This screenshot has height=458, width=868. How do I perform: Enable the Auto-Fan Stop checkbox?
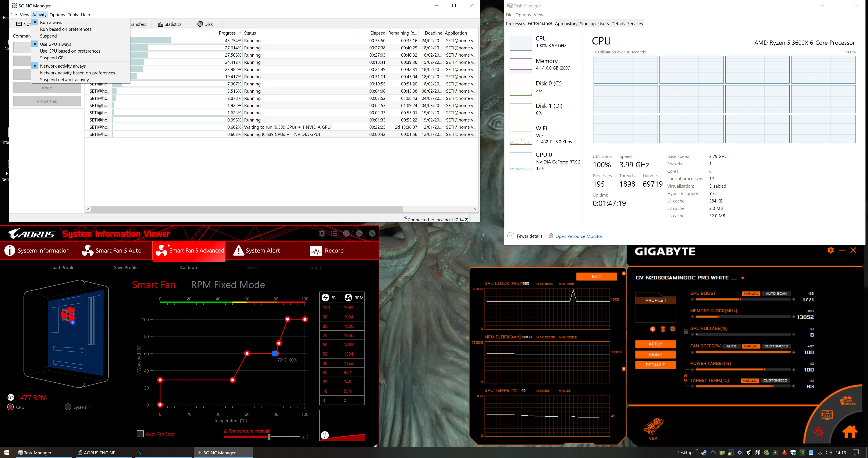coord(140,434)
